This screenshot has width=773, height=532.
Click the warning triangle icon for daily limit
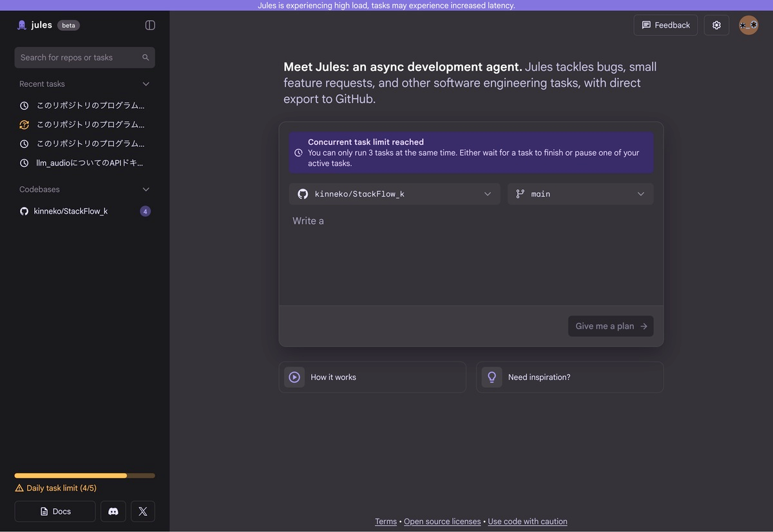point(19,488)
